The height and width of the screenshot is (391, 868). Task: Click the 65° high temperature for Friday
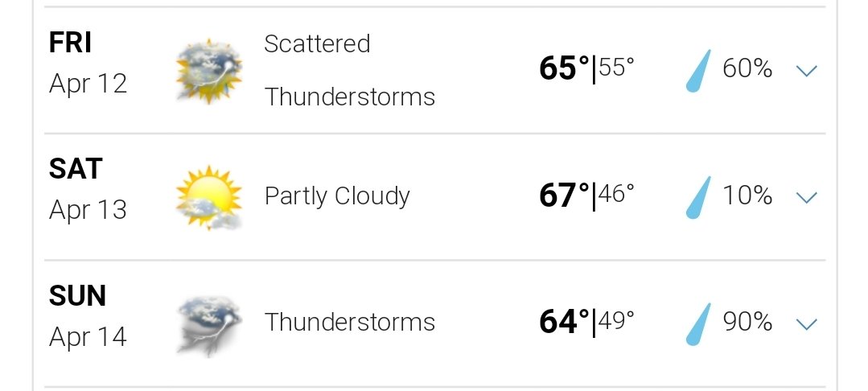click(x=565, y=69)
